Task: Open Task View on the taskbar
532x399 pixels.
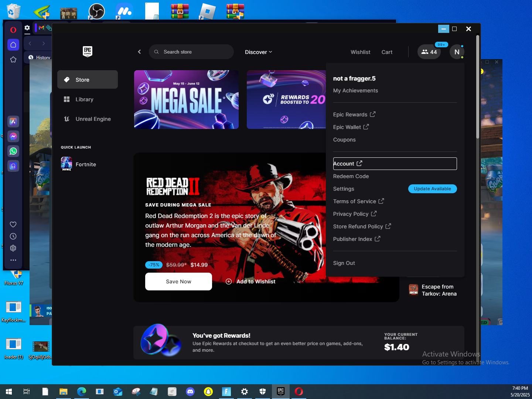Action: click(27, 392)
